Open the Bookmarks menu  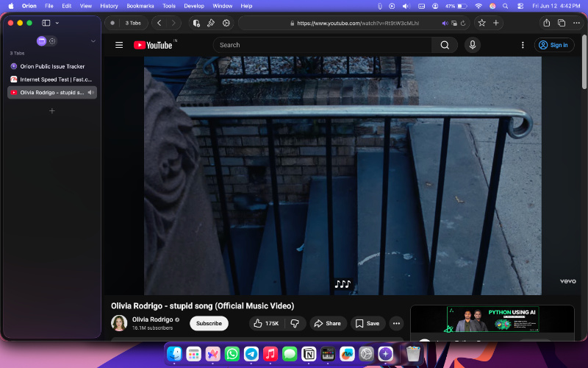pyautogui.click(x=140, y=6)
